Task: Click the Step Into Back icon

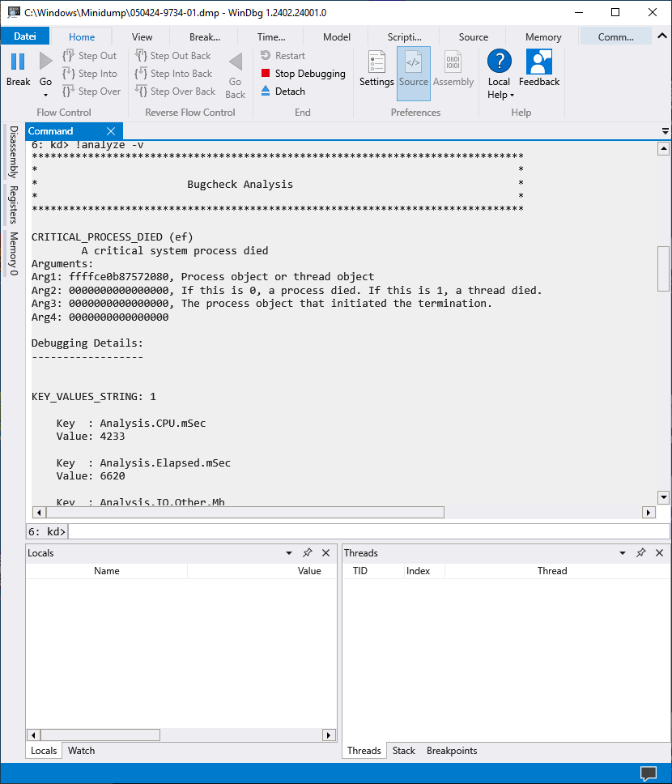Action: point(141,74)
